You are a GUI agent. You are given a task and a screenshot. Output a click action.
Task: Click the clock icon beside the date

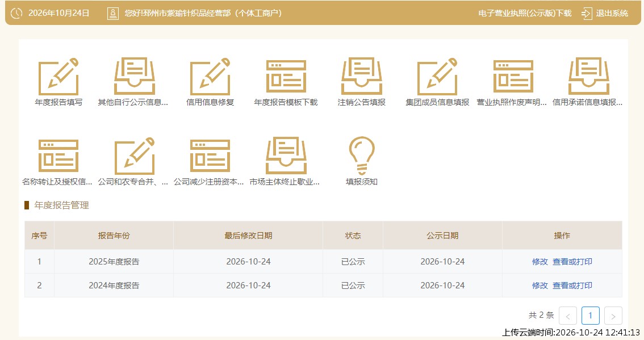tap(16, 13)
